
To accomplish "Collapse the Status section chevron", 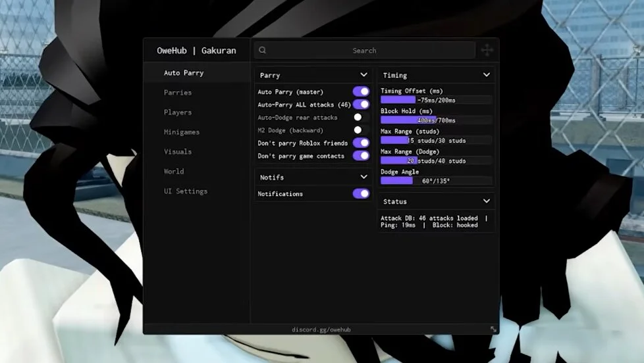I will pos(486,201).
